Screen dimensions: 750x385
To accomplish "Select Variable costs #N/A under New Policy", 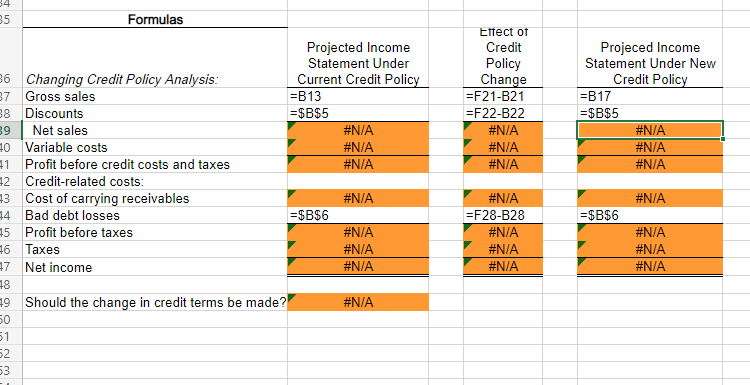I will (650, 147).
